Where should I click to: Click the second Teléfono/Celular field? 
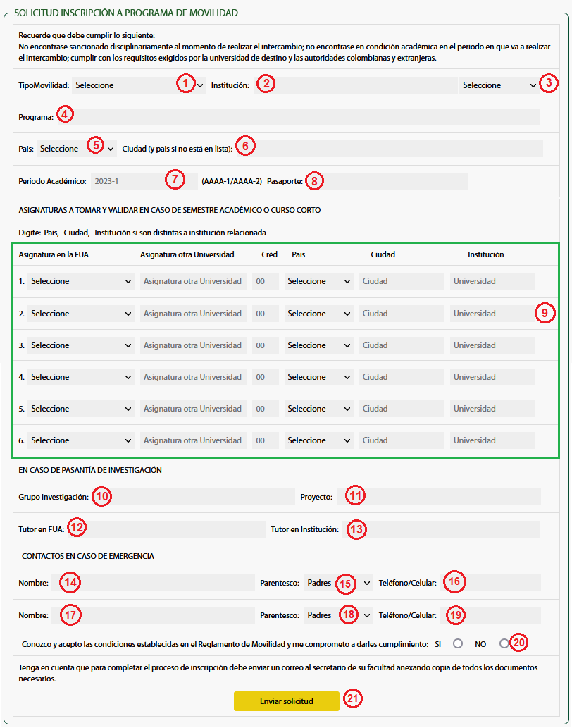click(490, 615)
